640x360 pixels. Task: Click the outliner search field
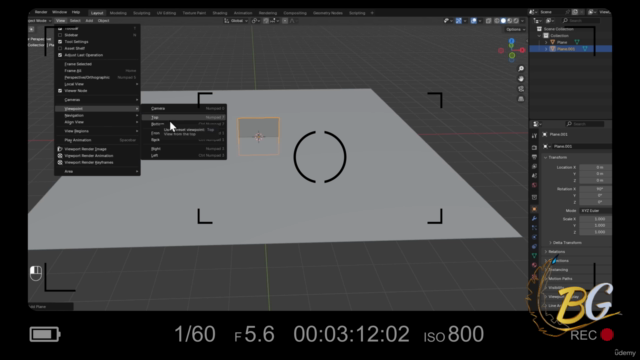click(x=580, y=20)
